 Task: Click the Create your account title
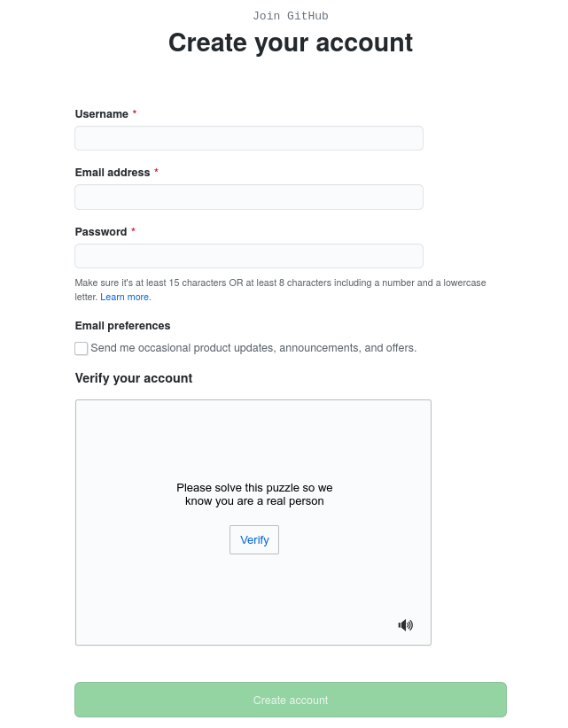(291, 43)
